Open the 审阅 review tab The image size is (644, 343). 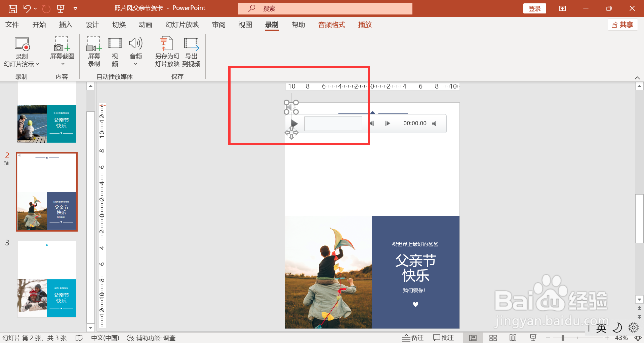tap(219, 25)
